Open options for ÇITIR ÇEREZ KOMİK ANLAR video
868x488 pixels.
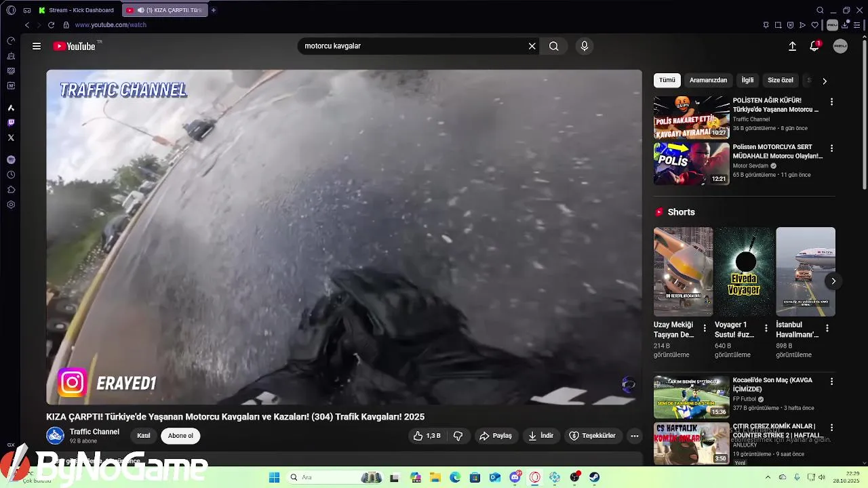click(x=831, y=428)
